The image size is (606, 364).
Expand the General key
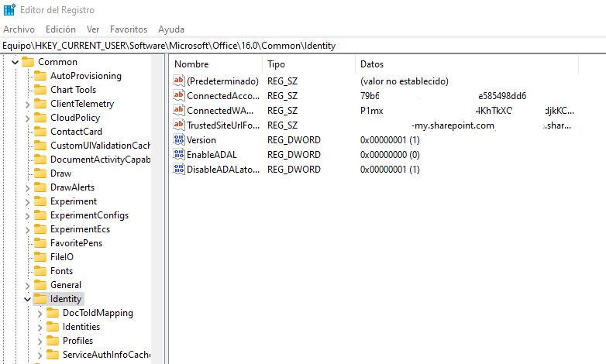(x=27, y=286)
